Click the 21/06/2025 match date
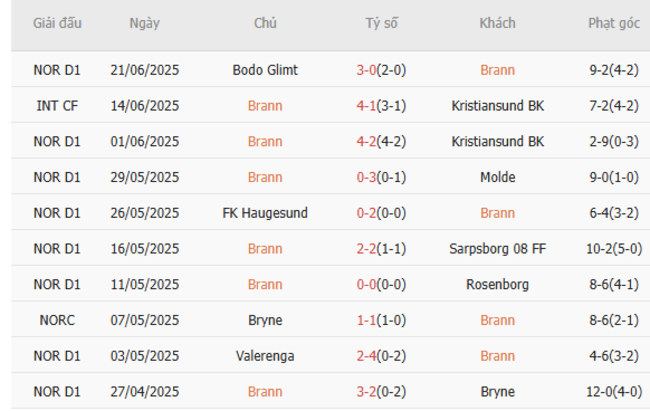Viewport: 650px width, 411px height. [144, 70]
